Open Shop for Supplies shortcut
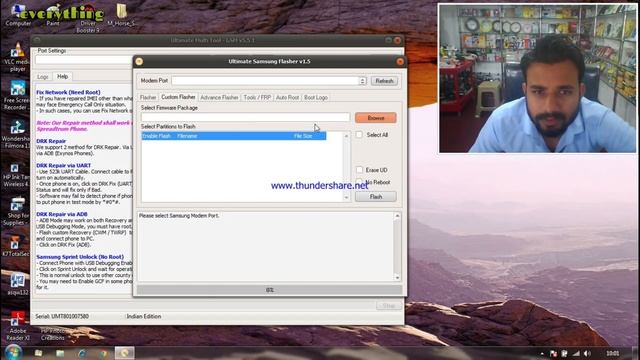Screen dimensions: 640x360 coord(16,212)
